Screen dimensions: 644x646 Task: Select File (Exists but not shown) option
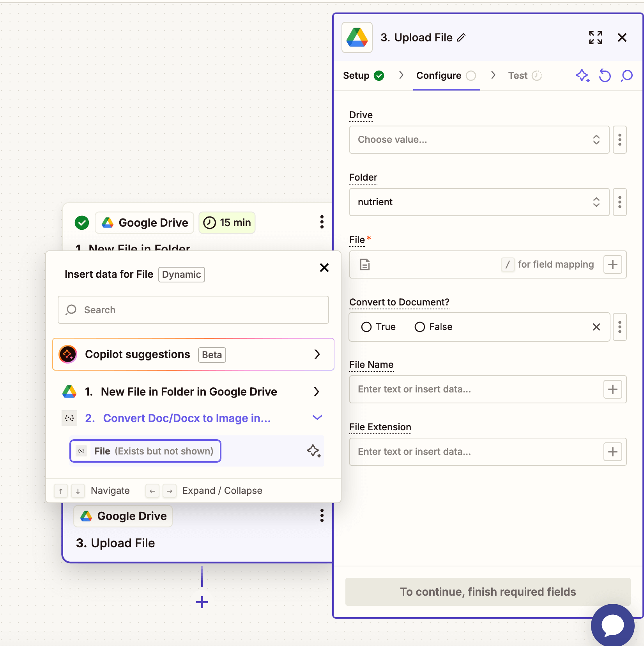[145, 451]
